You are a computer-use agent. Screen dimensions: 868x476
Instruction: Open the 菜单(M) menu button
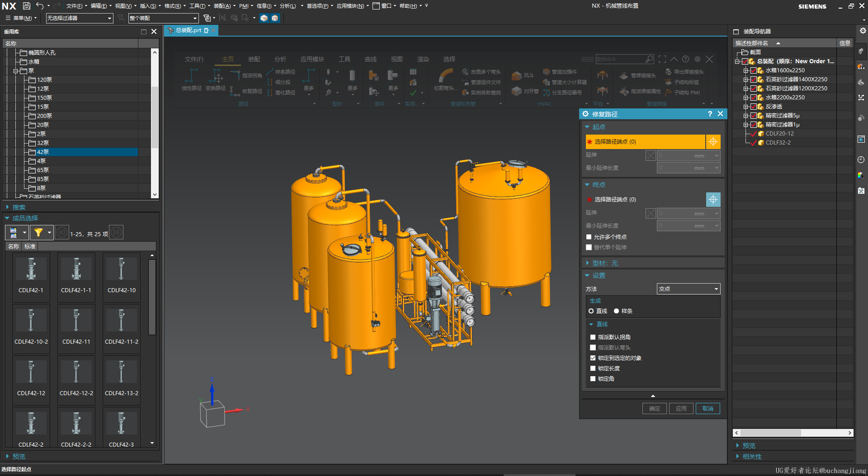[22, 18]
